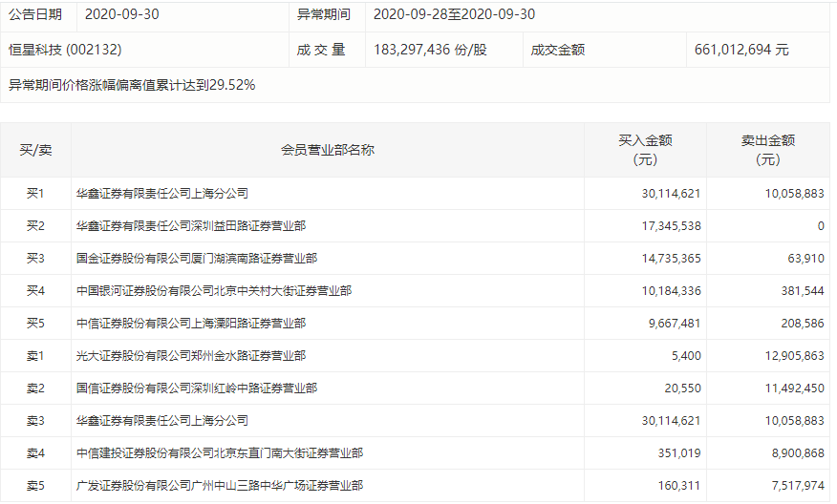
Task: Click the 成交金额 label
Action: [x=558, y=50]
